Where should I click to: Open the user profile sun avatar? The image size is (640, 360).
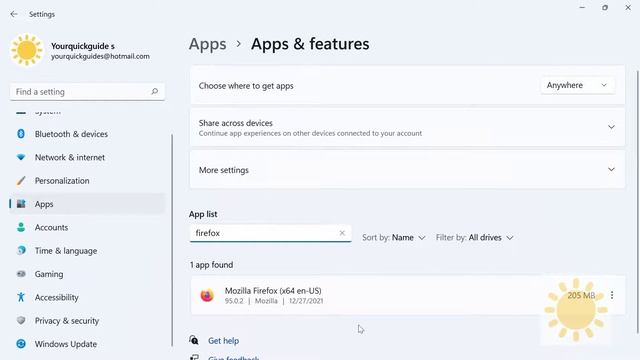27,50
